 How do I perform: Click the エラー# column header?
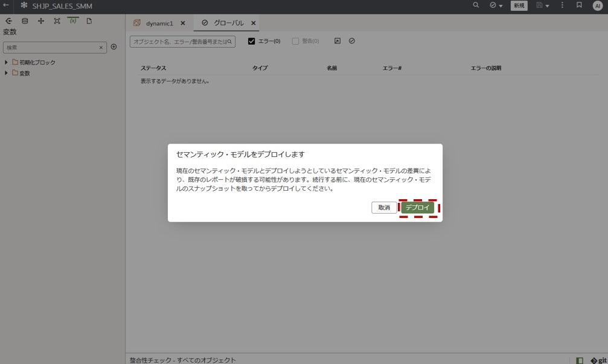pyautogui.click(x=392, y=68)
